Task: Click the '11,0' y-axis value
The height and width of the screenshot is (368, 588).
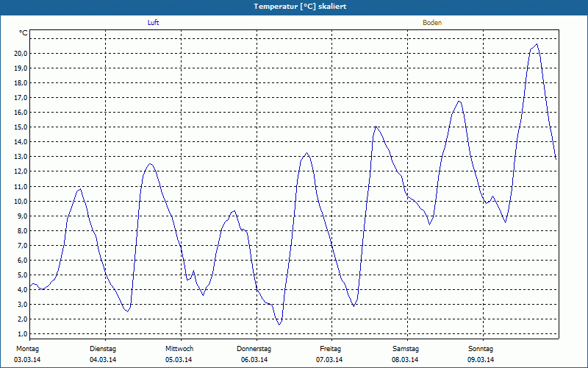Action: click(x=21, y=186)
